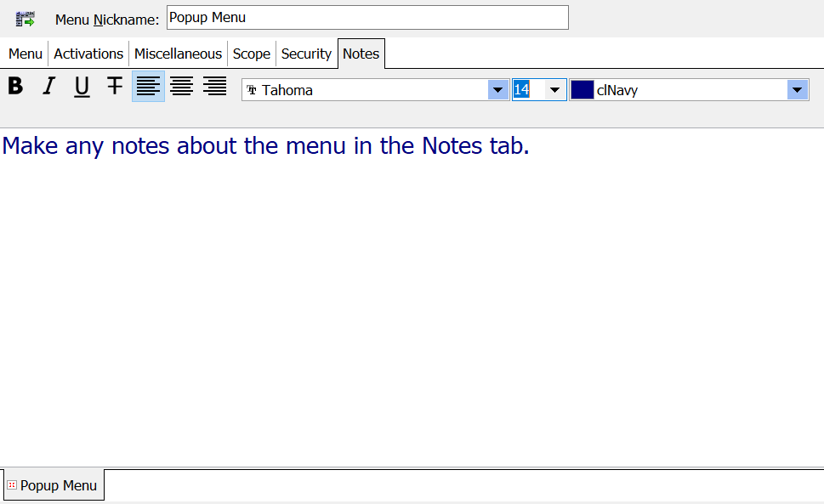The width and height of the screenshot is (824, 504).
Task: Expand the font size dropdown
Action: (555, 90)
